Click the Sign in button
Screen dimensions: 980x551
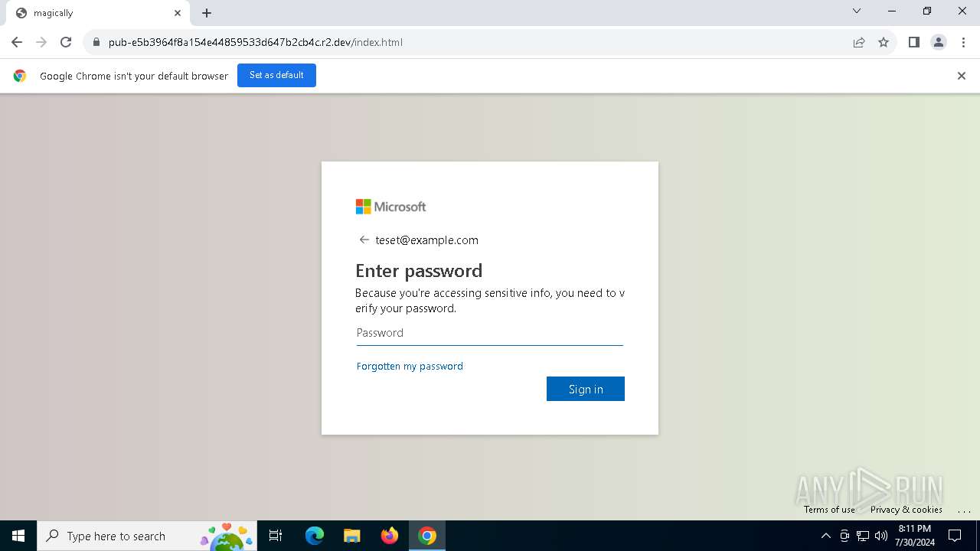[586, 389]
